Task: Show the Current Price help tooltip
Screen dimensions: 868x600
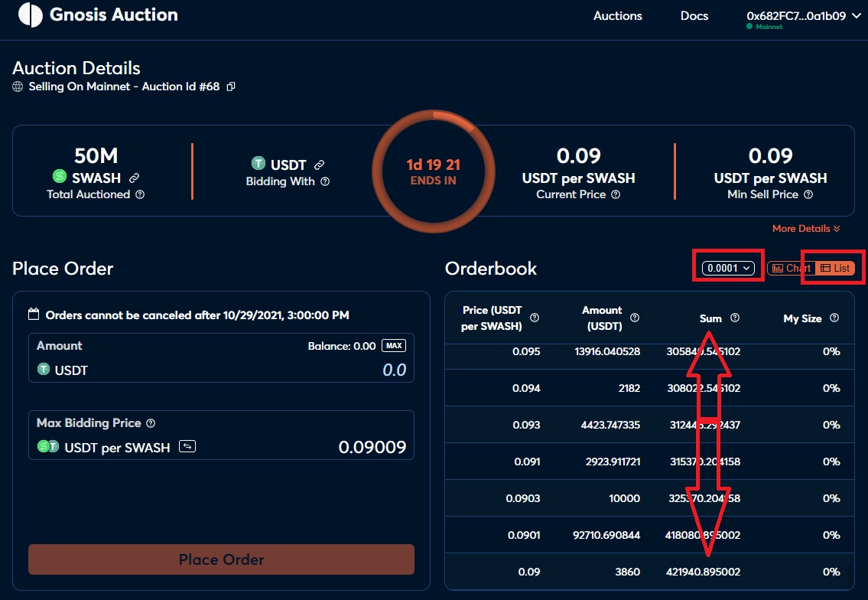Action: click(x=616, y=194)
